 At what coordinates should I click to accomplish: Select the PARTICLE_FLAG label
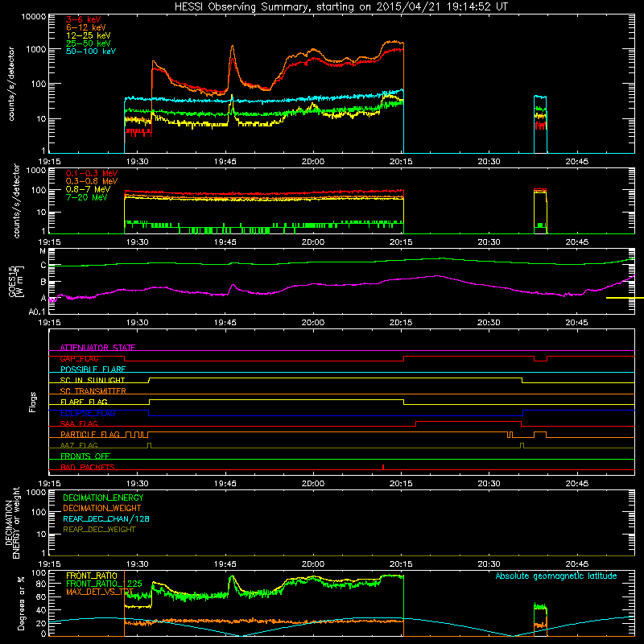(90, 435)
